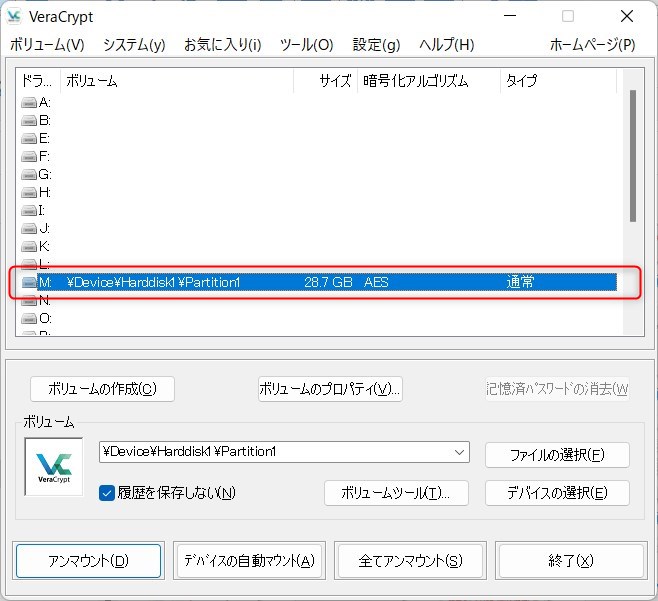Click 終了(X) button
Screen dimensions: 658x601
click(571, 561)
